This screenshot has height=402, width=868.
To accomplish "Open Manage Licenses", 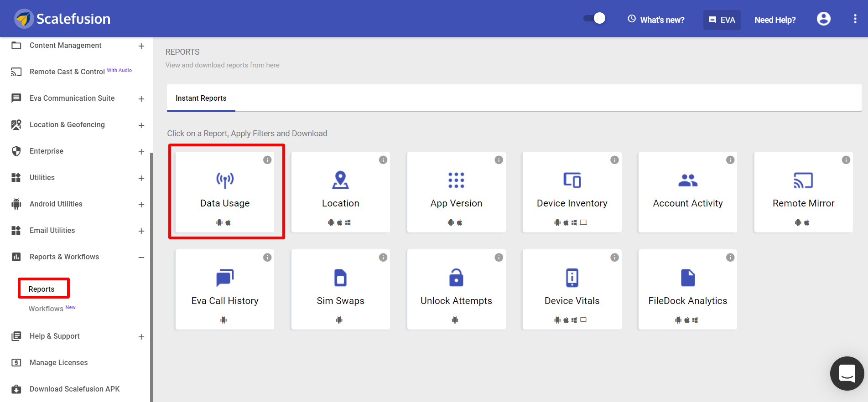I will click(58, 362).
